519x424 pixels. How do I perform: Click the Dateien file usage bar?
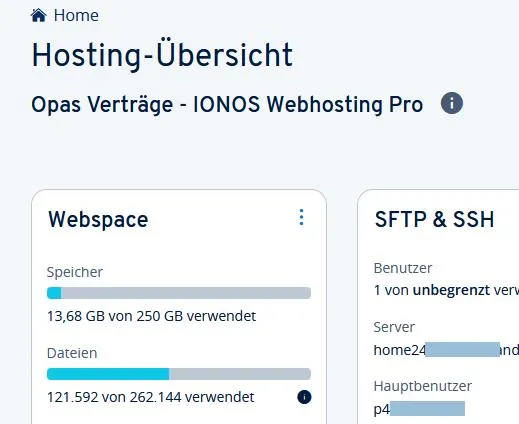point(179,374)
